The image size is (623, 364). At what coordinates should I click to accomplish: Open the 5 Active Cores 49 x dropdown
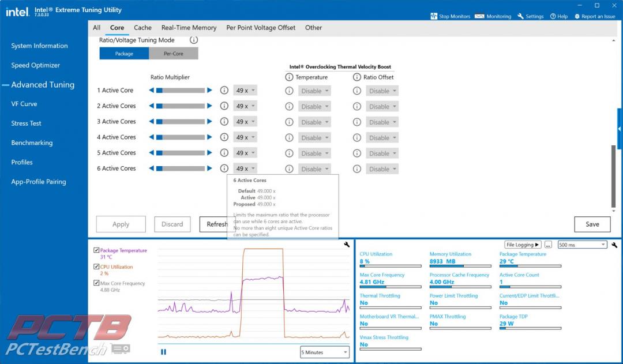coord(245,153)
